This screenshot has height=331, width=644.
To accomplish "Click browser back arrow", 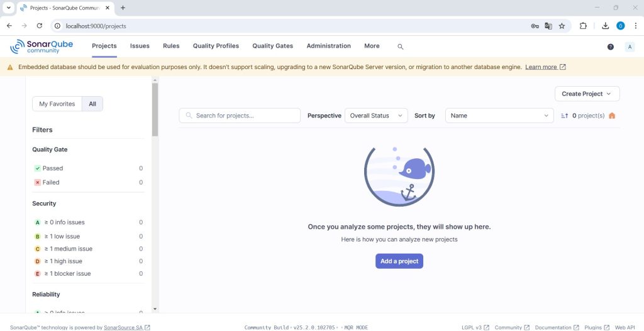I will [x=9, y=26].
